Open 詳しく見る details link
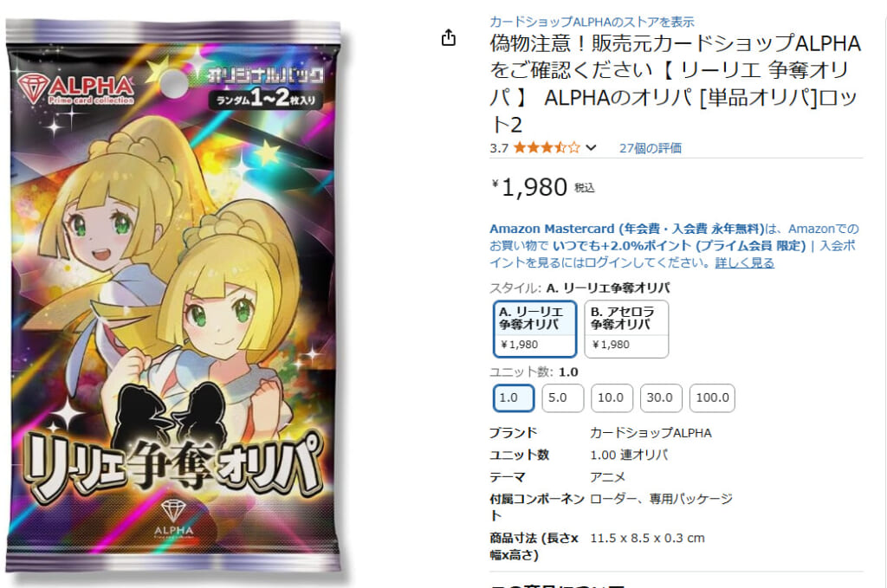887x588 pixels. 744,262
